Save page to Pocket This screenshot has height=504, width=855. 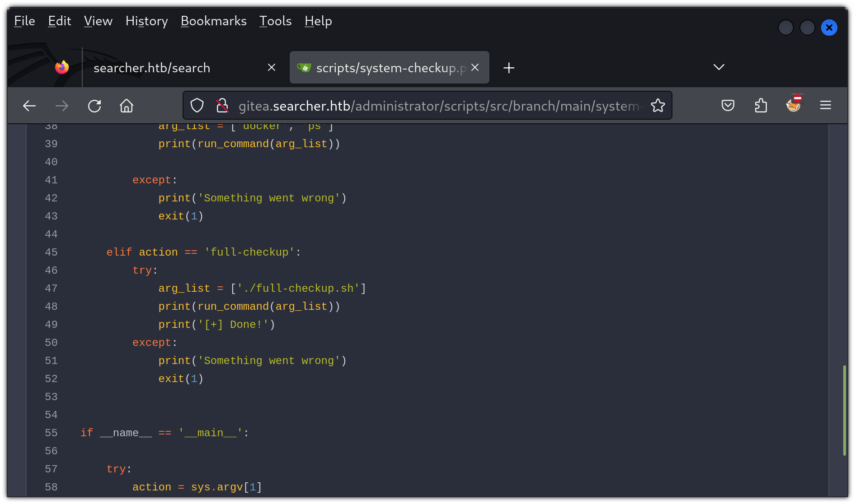(x=728, y=106)
